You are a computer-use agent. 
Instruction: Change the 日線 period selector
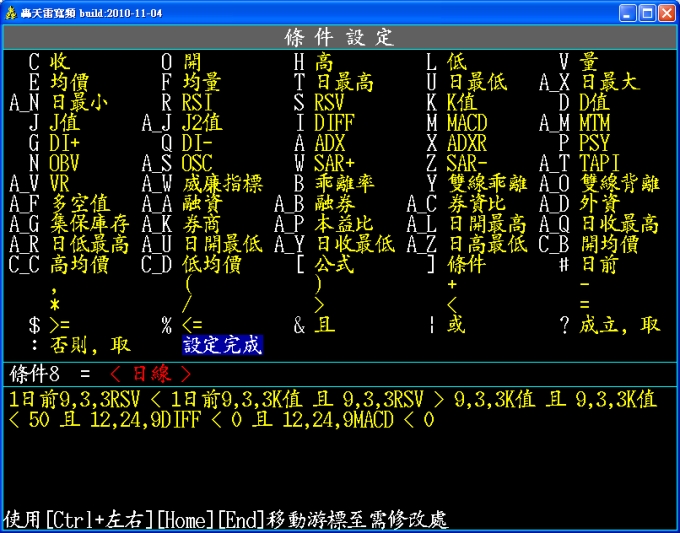click(x=150, y=374)
